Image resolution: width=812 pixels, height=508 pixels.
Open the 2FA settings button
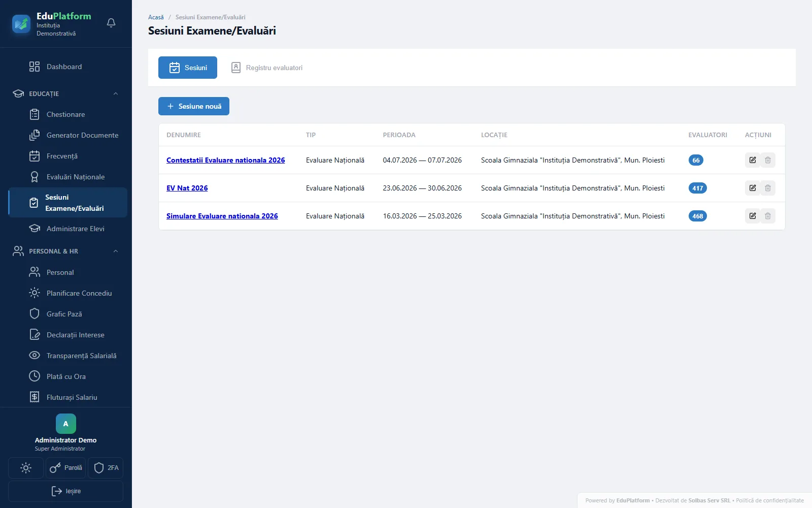pyautogui.click(x=106, y=468)
